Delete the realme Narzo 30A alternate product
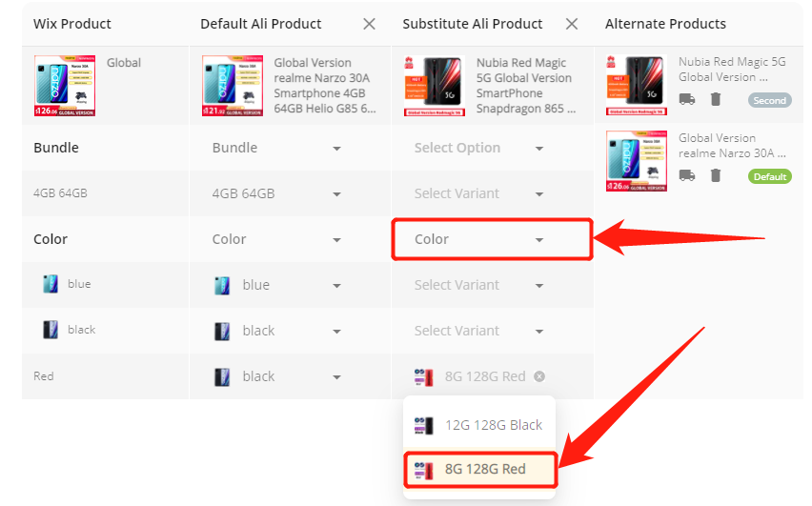The height and width of the screenshot is (506, 812). click(716, 175)
